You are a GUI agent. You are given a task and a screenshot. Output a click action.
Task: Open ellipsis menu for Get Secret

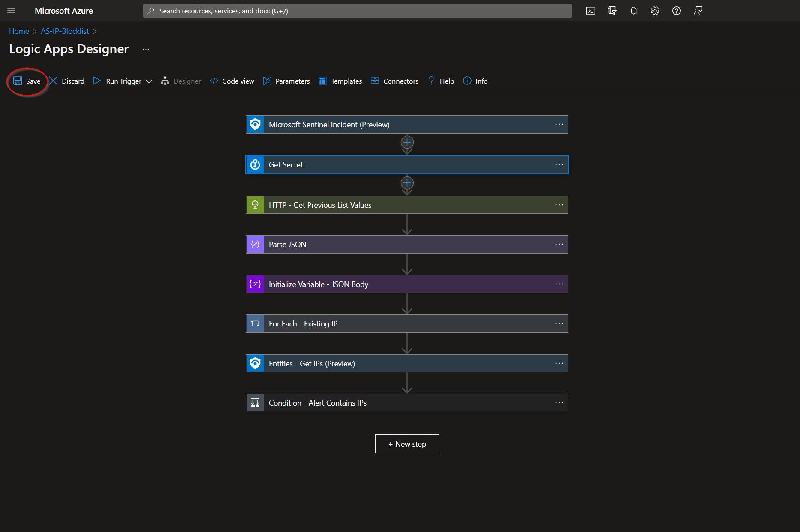559,164
